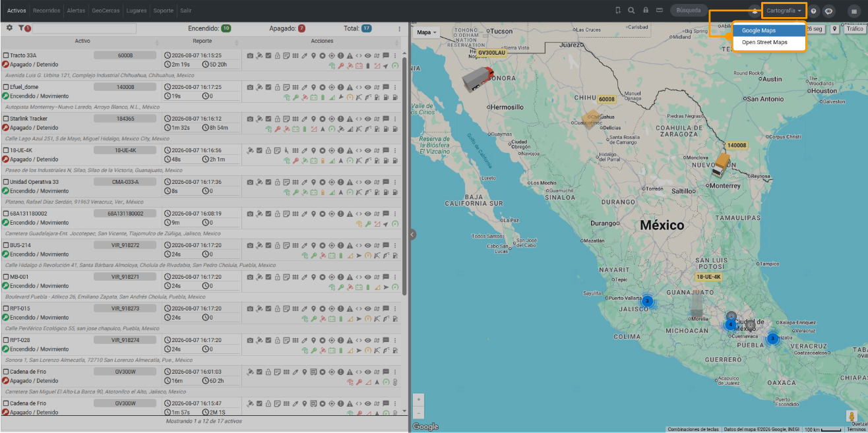
Task: Click the help question mark icon
Action: click(x=814, y=11)
